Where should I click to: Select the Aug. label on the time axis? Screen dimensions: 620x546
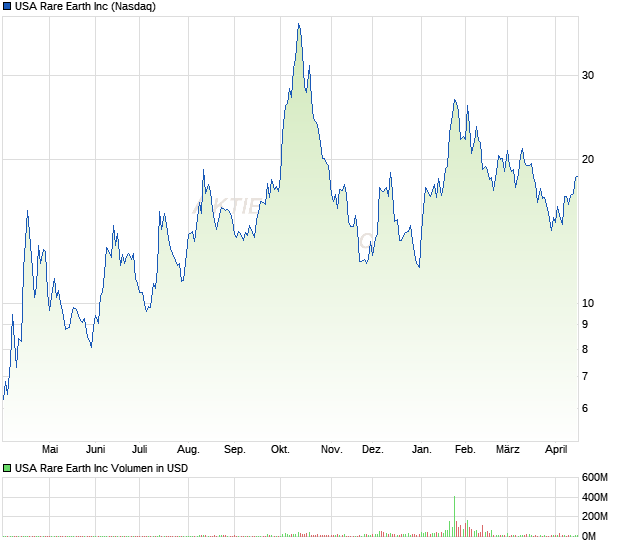click(x=188, y=450)
